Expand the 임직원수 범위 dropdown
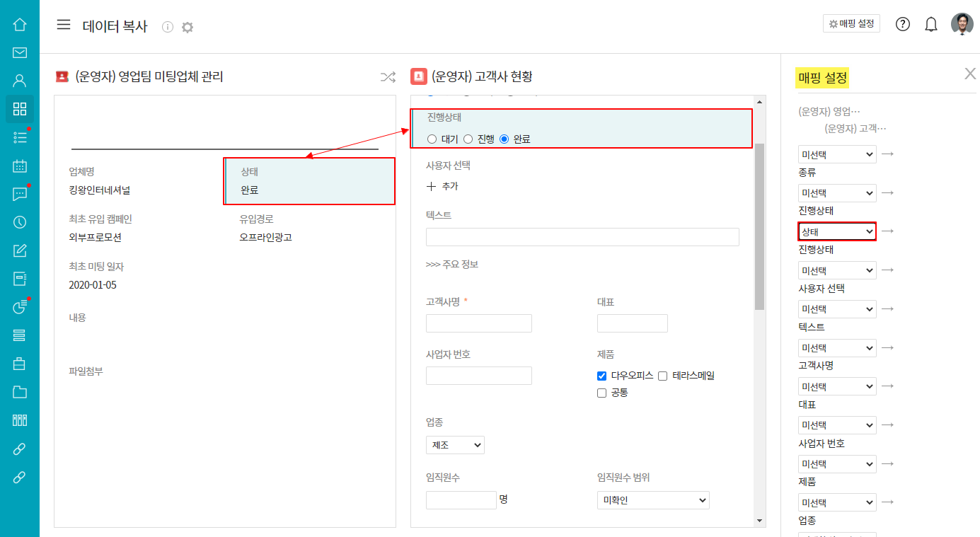The width and height of the screenshot is (980, 537). [652, 500]
